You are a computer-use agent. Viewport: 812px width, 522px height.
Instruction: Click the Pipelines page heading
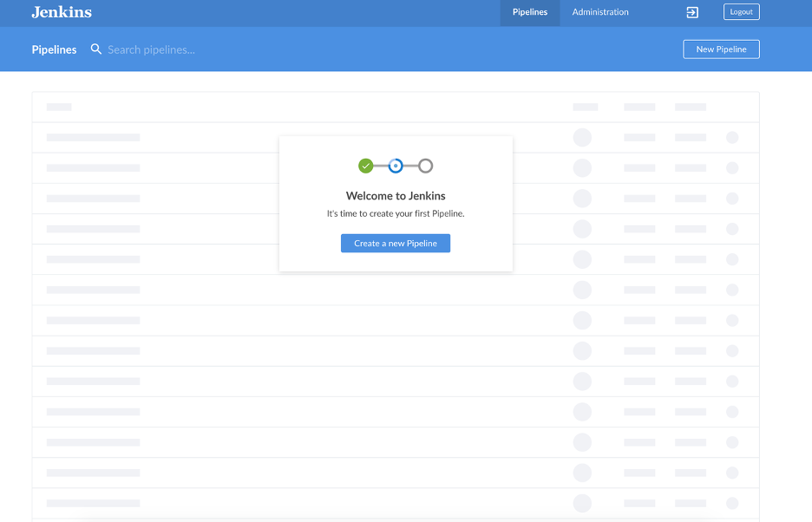point(54,49)
